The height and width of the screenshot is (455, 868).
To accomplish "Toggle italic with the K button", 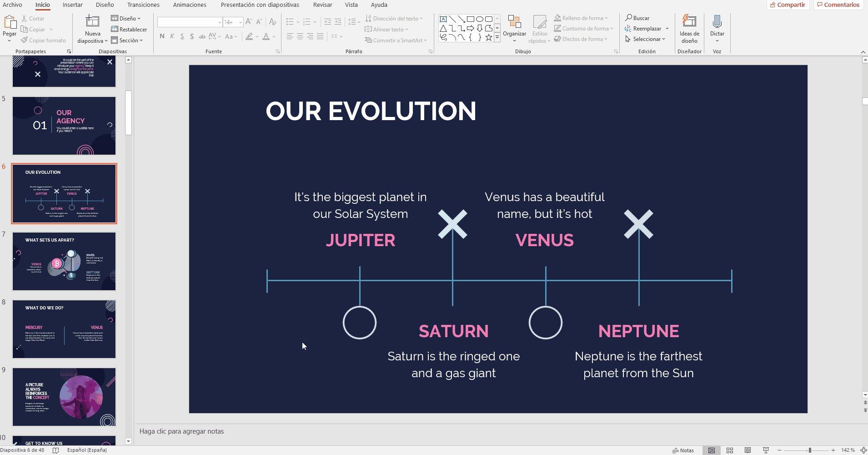I will coord(172,36).
